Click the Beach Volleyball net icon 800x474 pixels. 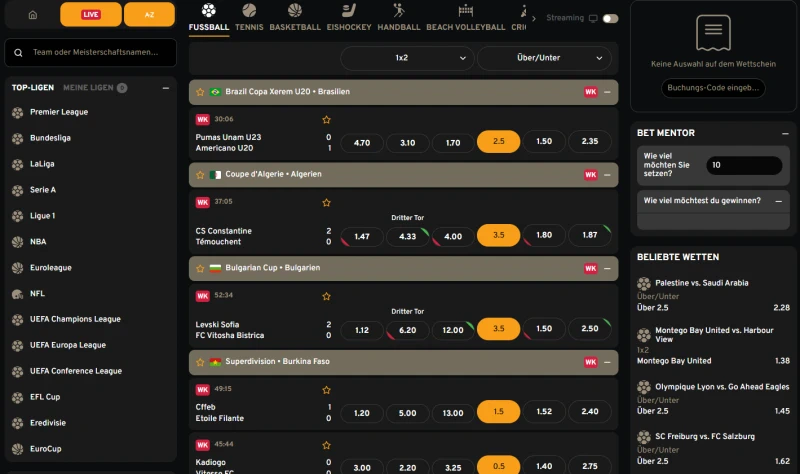point(466,11)
